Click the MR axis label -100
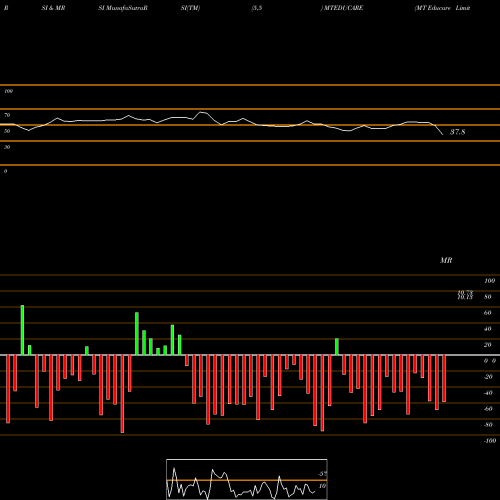The height and width of the screenshot is (500, 500). pos(490,441)
